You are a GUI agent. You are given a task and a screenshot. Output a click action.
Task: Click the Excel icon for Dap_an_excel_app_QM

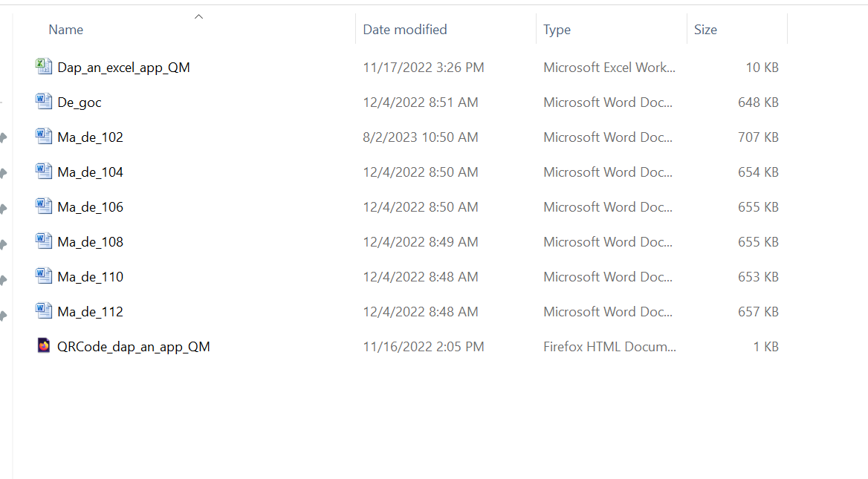pos(44,67)
